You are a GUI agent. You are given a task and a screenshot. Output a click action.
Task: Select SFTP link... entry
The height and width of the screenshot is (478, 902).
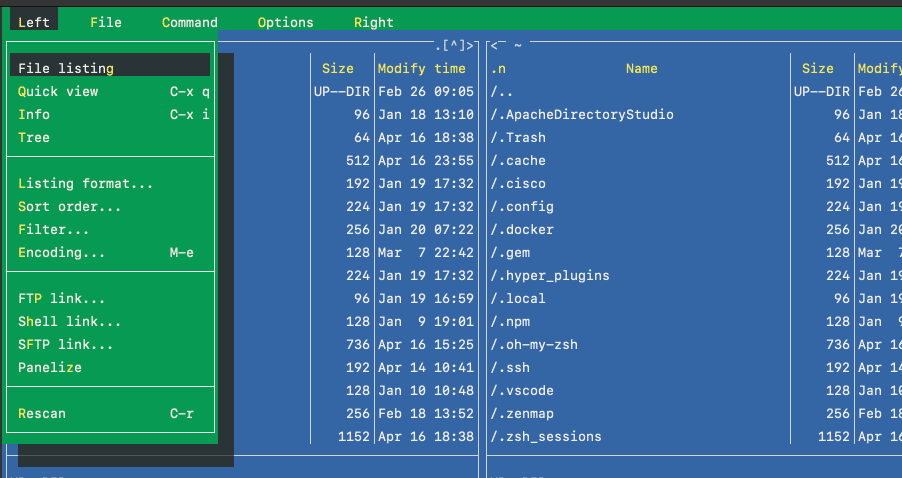point(66,344)
